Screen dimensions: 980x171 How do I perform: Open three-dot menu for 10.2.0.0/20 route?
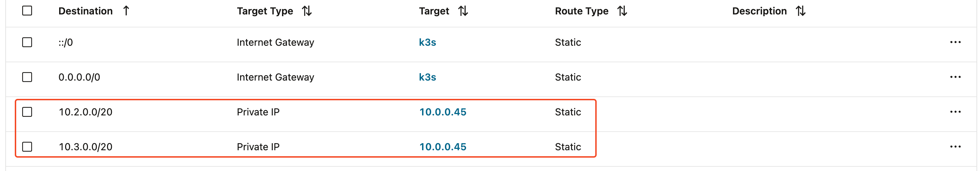(955, 112)
